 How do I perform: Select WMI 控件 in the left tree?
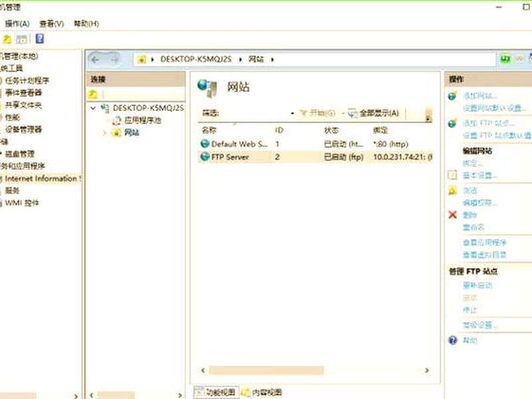tap(22, 203)
